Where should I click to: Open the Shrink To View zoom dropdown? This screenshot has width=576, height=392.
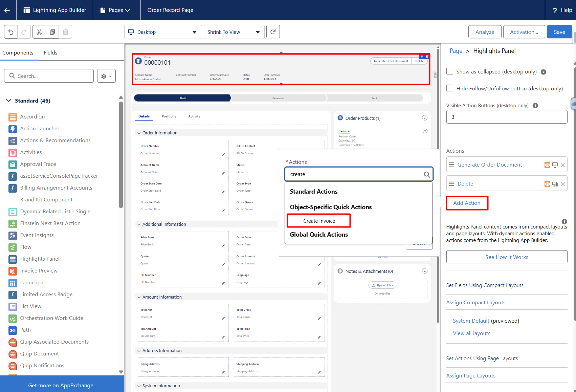pos(234,32)
